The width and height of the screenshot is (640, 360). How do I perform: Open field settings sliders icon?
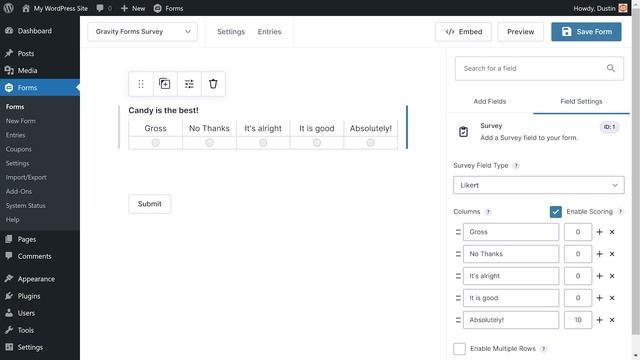click(x=189, y=84)
